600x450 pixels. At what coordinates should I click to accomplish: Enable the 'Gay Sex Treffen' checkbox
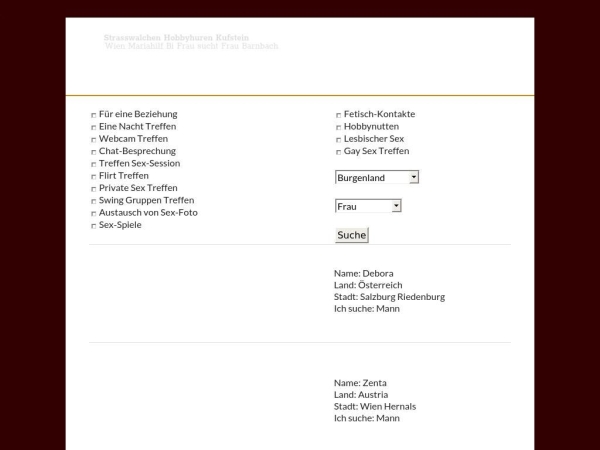(x=338, y=152)
